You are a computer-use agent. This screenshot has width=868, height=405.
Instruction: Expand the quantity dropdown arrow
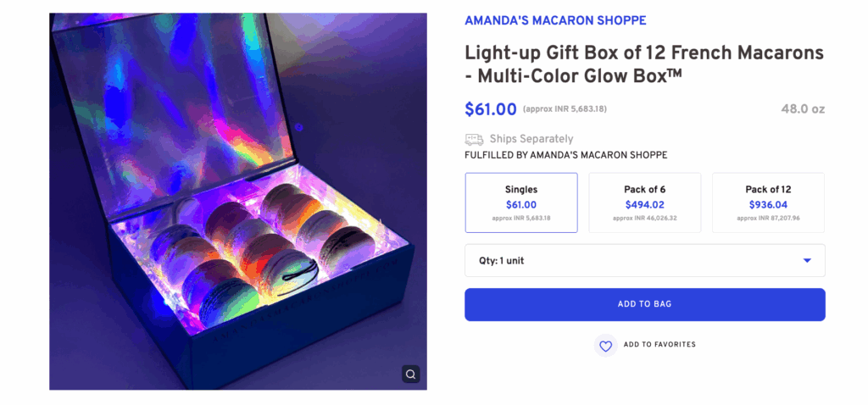807,261
